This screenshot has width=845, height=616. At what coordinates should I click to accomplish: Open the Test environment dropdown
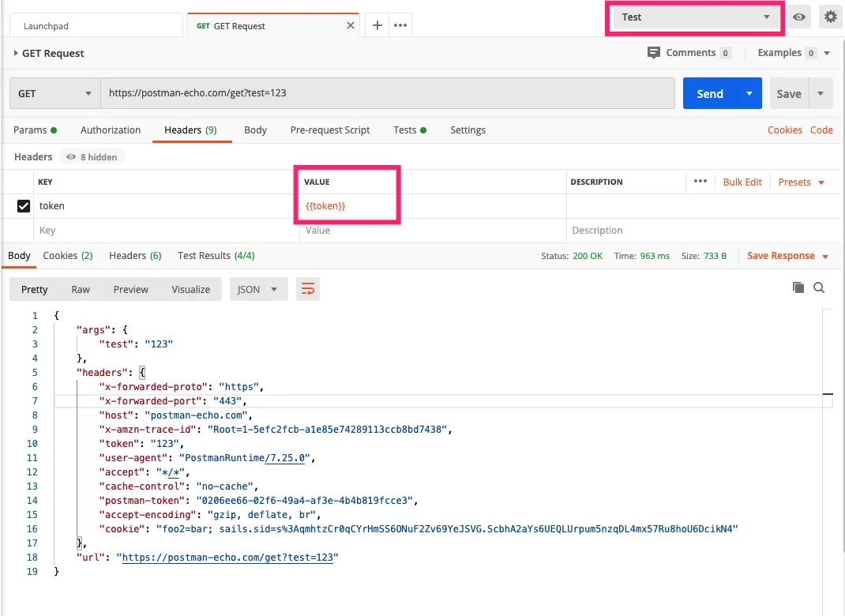coord(695,17)
